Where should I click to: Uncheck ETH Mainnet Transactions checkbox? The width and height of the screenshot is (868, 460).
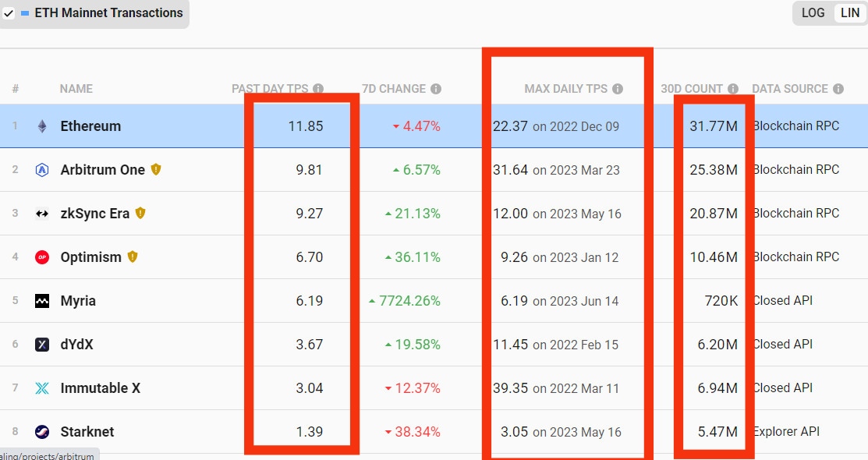9,13
